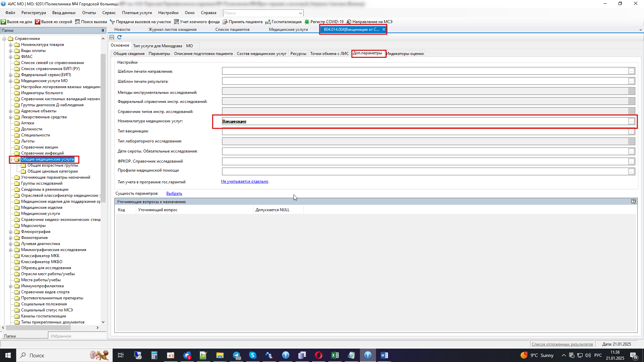Click browse button for Шаблон печати результата
644x362 pixels.
tap(631, 81)
